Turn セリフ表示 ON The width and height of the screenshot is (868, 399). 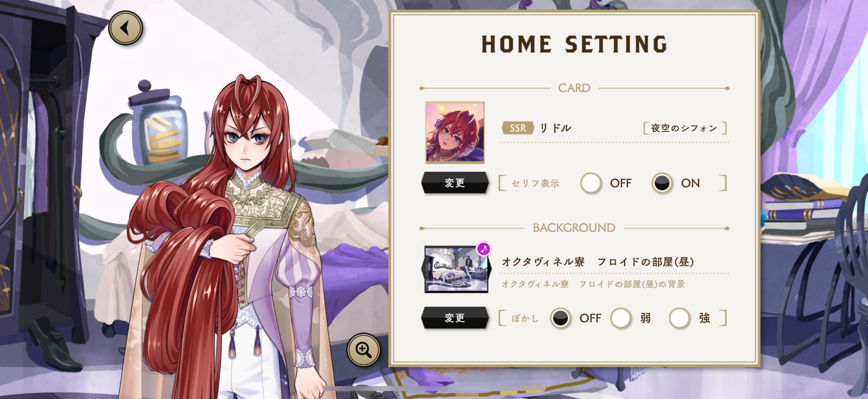click(662, 183)
